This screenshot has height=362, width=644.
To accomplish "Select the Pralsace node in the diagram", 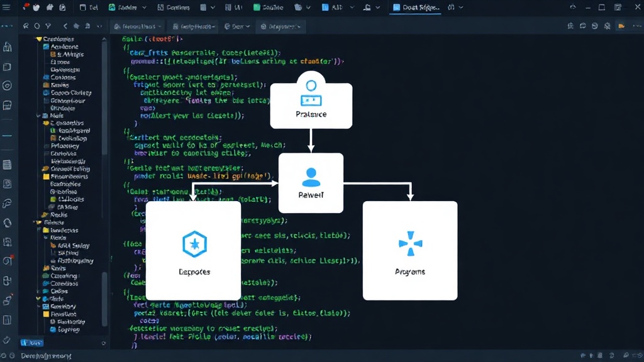I will (x=311, y=101).
